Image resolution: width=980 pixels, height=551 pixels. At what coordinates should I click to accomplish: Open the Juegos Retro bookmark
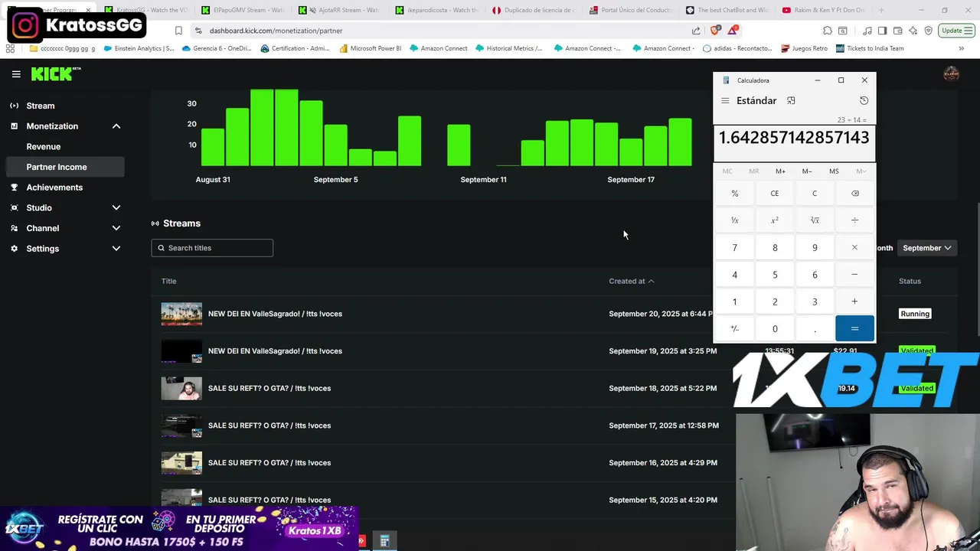pyautogui.click(x=804, y=48)
